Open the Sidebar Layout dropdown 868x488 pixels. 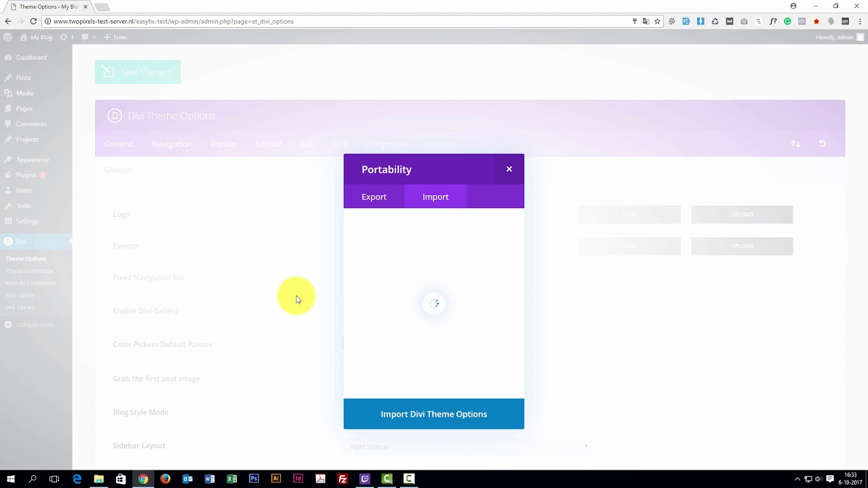click(467, 447)
